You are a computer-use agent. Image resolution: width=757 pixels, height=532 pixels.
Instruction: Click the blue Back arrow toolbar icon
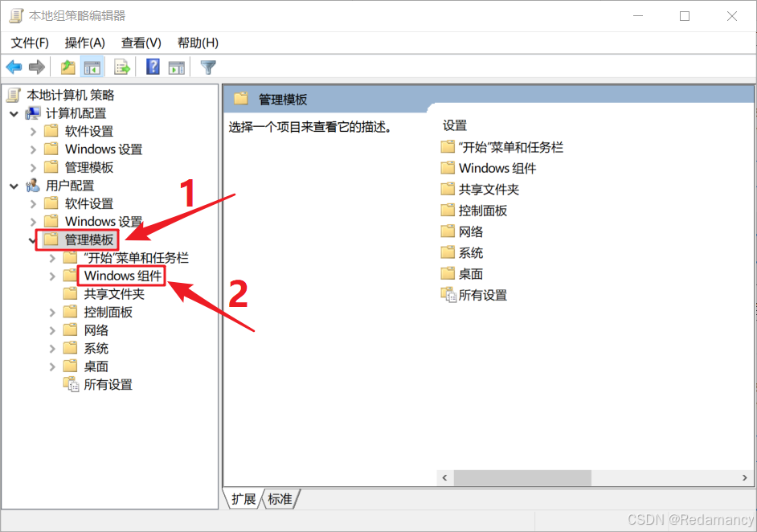pyautogui.click(x=14, y=68)
